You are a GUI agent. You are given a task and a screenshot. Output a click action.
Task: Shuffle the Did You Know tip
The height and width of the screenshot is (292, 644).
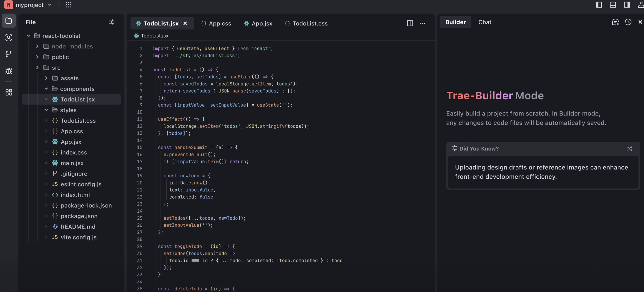click(629, 149)
